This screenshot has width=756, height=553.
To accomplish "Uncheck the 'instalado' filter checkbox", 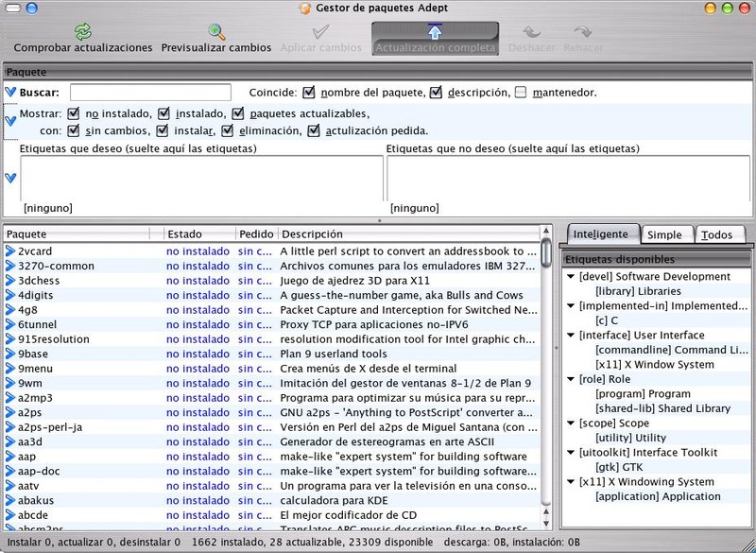I will point(163,113).
